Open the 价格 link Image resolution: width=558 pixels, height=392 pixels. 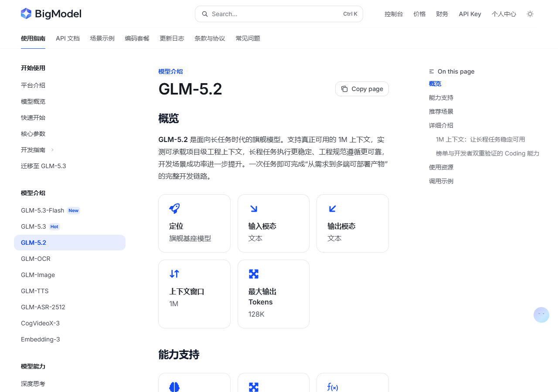tap(419, 14)
